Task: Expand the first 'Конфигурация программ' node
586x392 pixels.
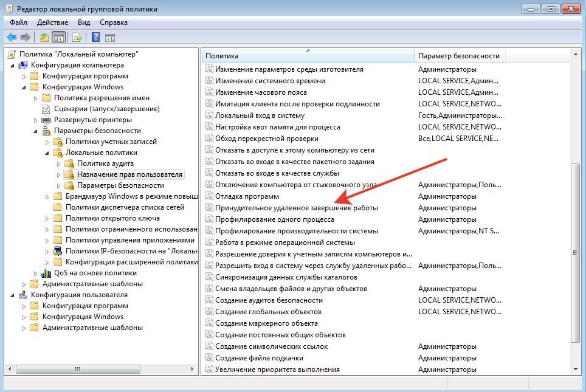Action: coord(24,76)
